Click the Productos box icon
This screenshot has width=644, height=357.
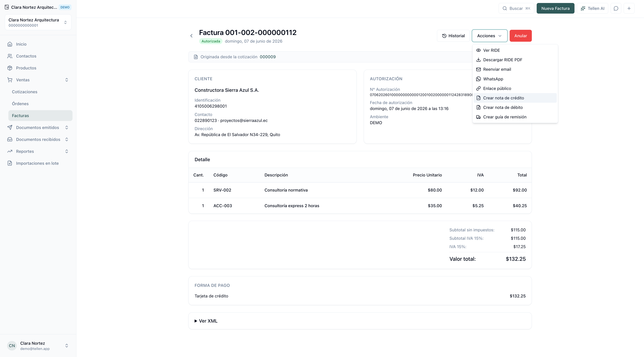[x=10, y=68]
